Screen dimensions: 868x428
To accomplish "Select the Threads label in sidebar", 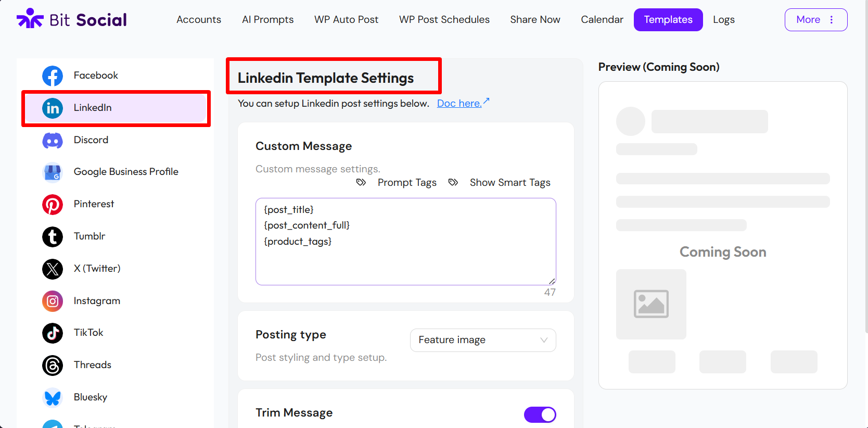I will (x=93, y=365).
